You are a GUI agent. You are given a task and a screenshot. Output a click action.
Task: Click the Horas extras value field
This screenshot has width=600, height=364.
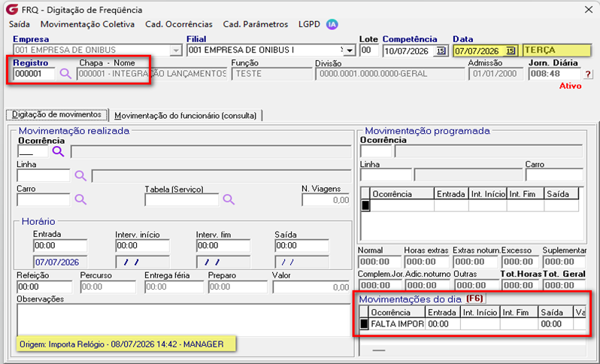point(426,262)
